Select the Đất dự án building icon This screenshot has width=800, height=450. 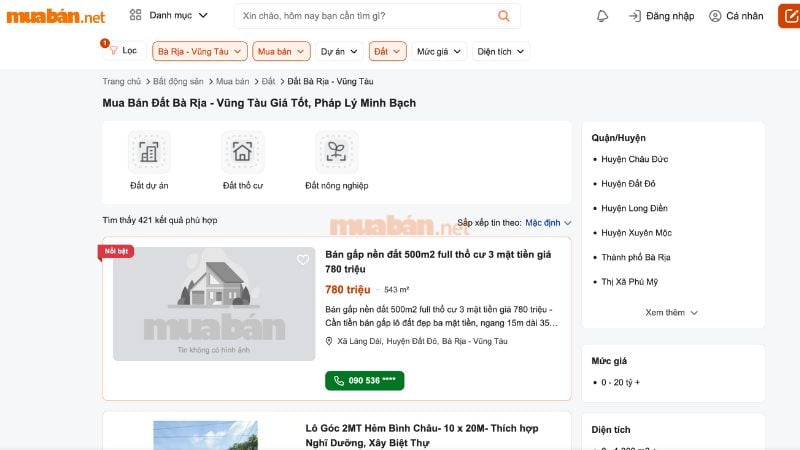tap(149, 152)
